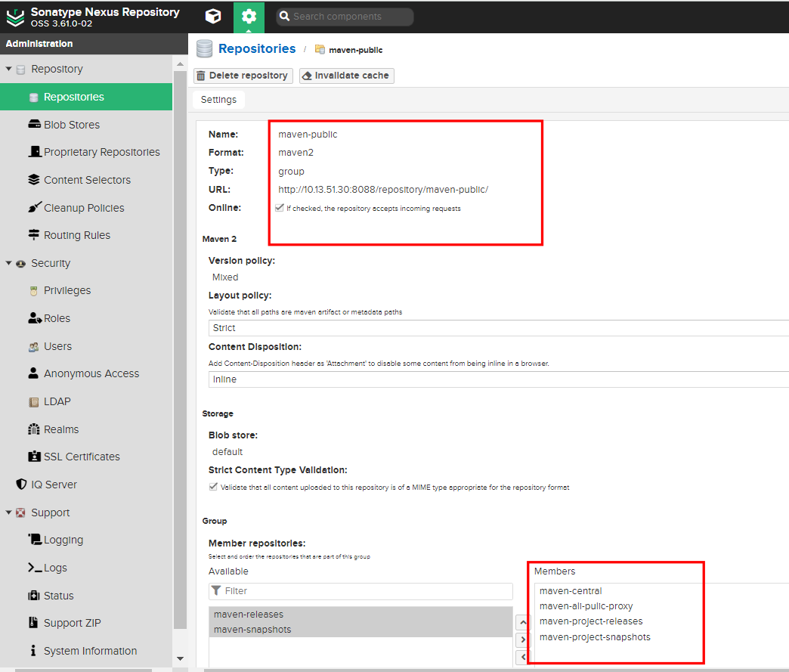Viewport: 789px width, 672px height.
Task: Click the Delete repository button
Action: [243, 76]
